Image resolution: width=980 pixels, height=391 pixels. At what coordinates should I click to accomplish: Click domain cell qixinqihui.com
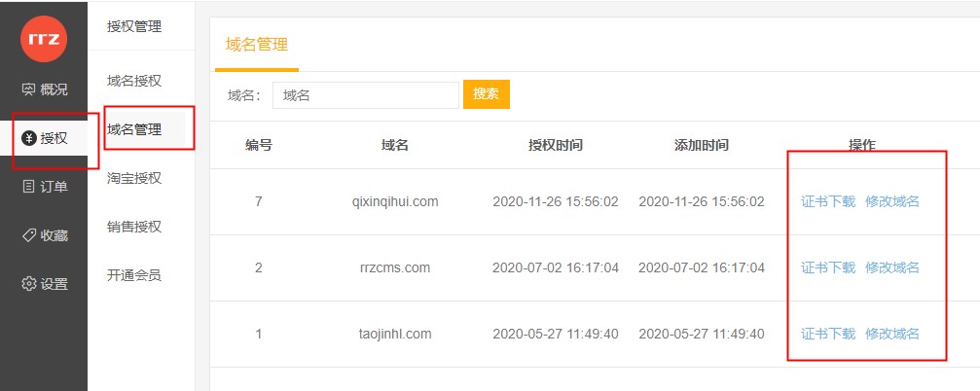(395, 201)
